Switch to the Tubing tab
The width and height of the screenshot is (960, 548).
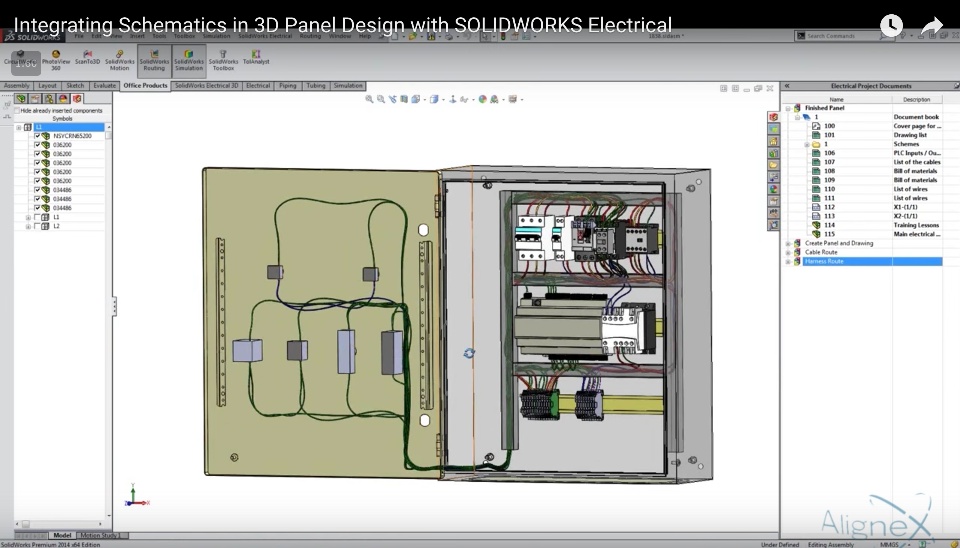(316, 86)
